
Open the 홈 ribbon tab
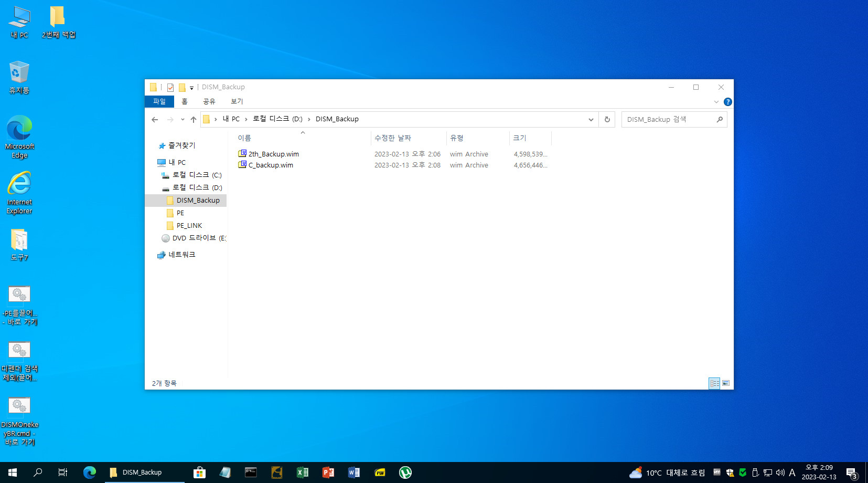pyautogui.click(x=185, y=102)
